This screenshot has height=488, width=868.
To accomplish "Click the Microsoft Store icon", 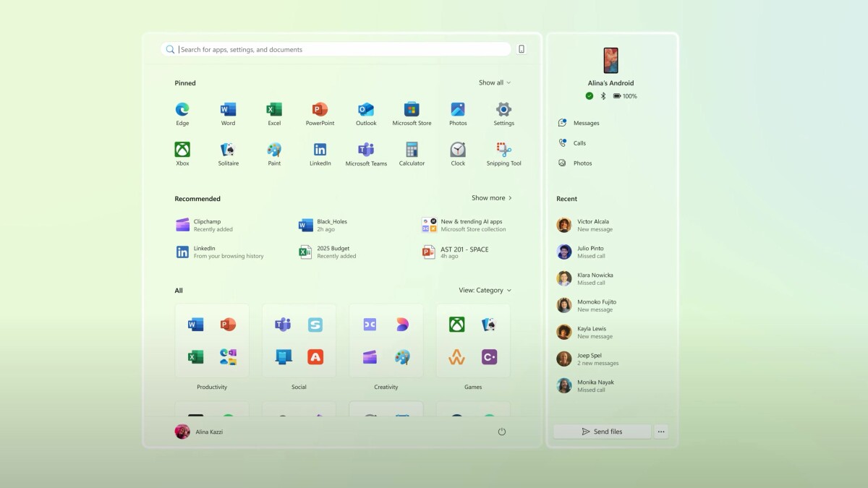I will (x=412, y=110).
